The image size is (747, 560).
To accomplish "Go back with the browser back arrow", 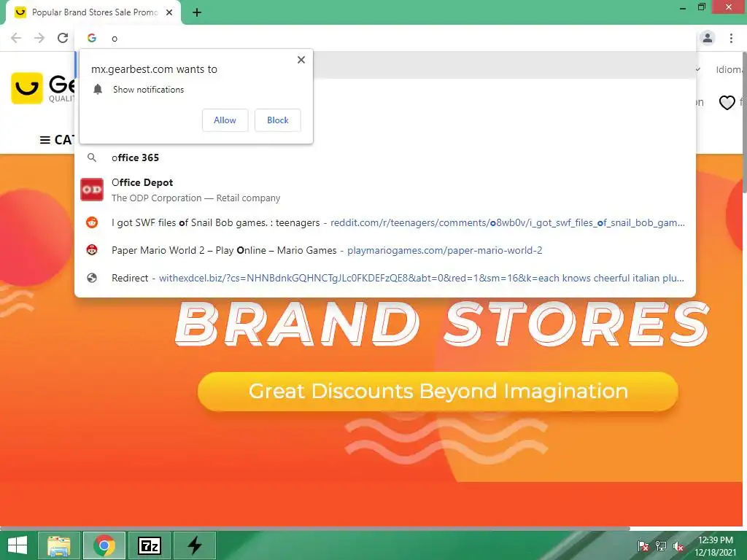I will point(16,38).
